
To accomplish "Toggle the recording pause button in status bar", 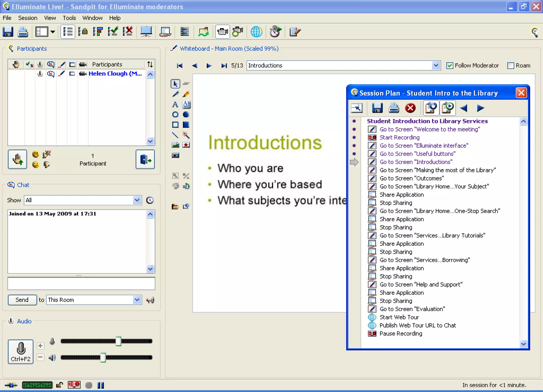I will point(101,385).
